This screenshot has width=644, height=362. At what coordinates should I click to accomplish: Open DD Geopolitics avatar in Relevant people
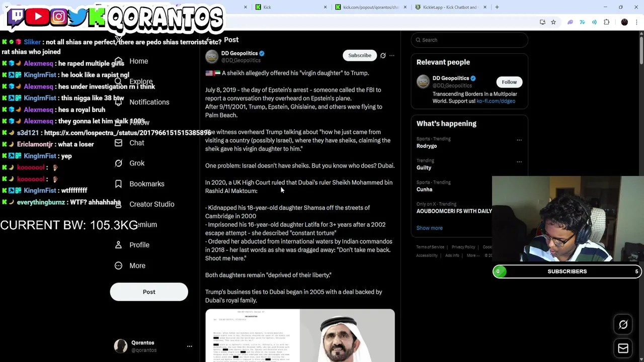click(423, 81)
